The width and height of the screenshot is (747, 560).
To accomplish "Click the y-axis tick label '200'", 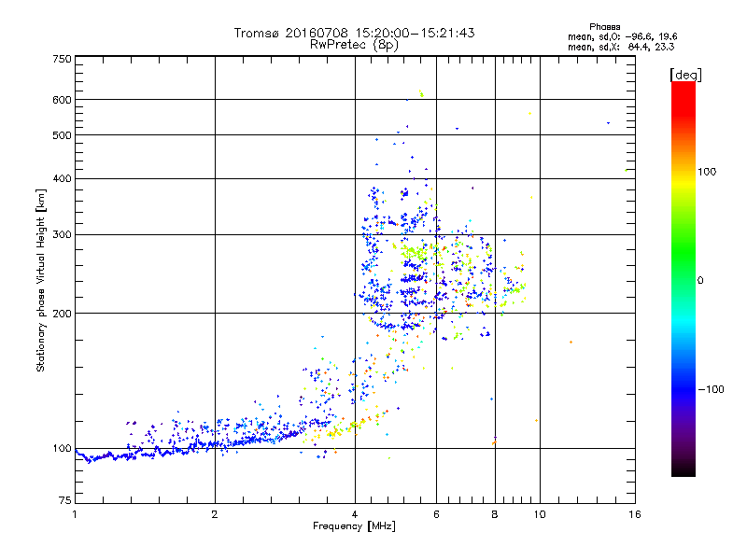I will 62,314.
